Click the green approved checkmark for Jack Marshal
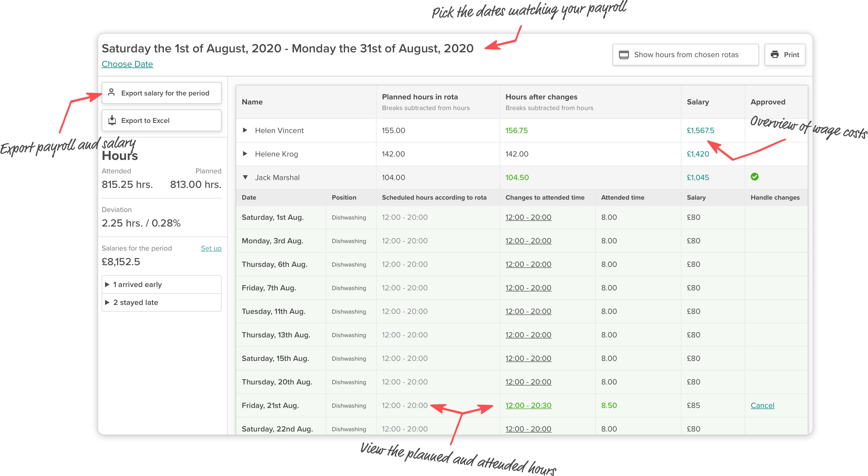Viewport: 868px width, 476px height. coord(755,177)
